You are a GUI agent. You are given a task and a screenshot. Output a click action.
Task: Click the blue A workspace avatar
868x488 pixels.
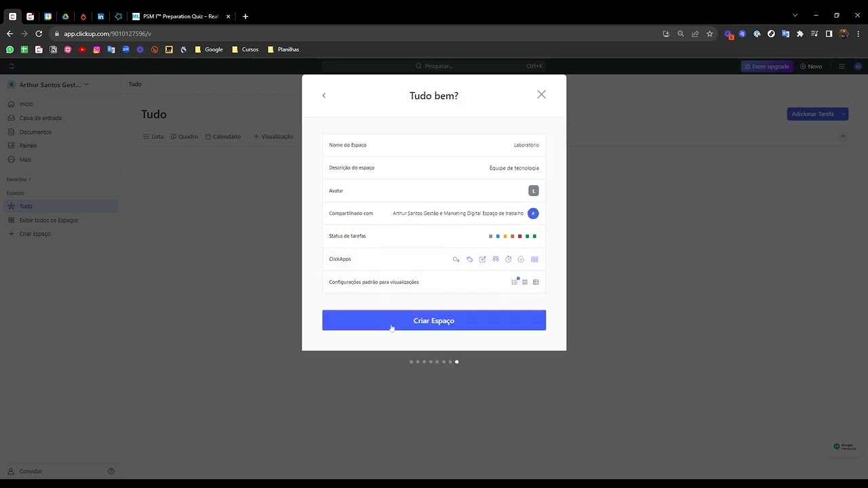[x=533, y=213]
